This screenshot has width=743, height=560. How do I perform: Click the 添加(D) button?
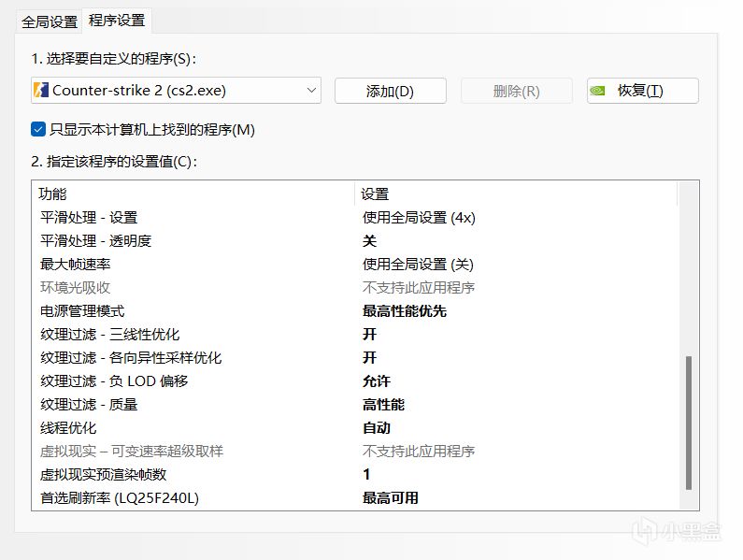click(390, 91)
